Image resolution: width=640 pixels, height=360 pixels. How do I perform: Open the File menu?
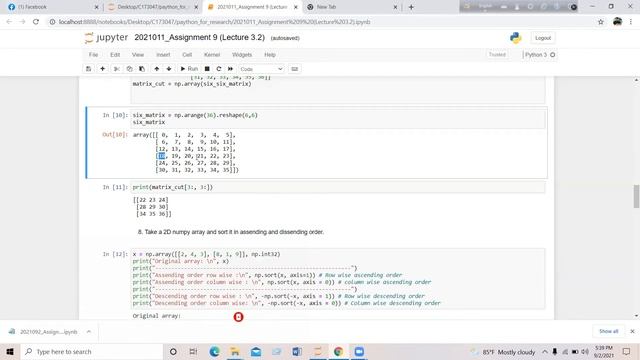point(93,55)
